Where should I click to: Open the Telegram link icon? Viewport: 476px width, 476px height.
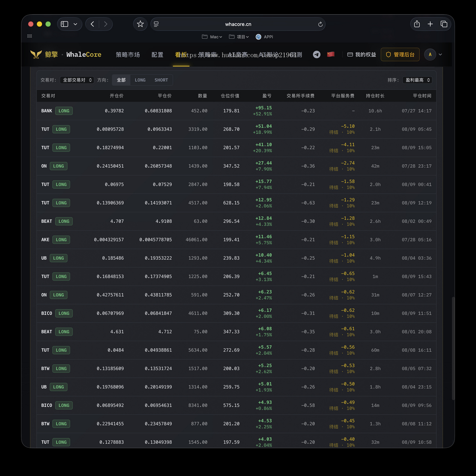(x=317, y=55)
